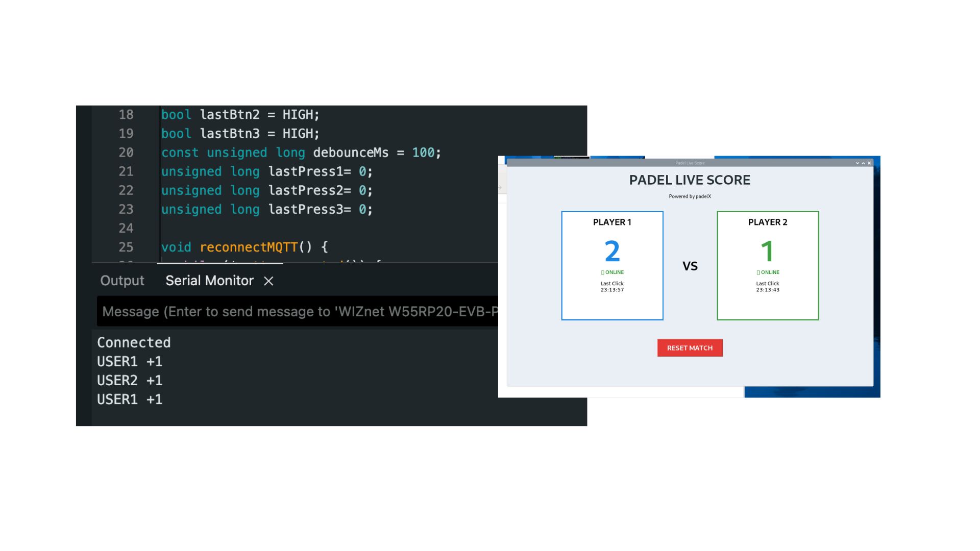Click the value 100 on line 20
Image resolution: width=980 pixels, height=551 pixels.
coord(423,153)
